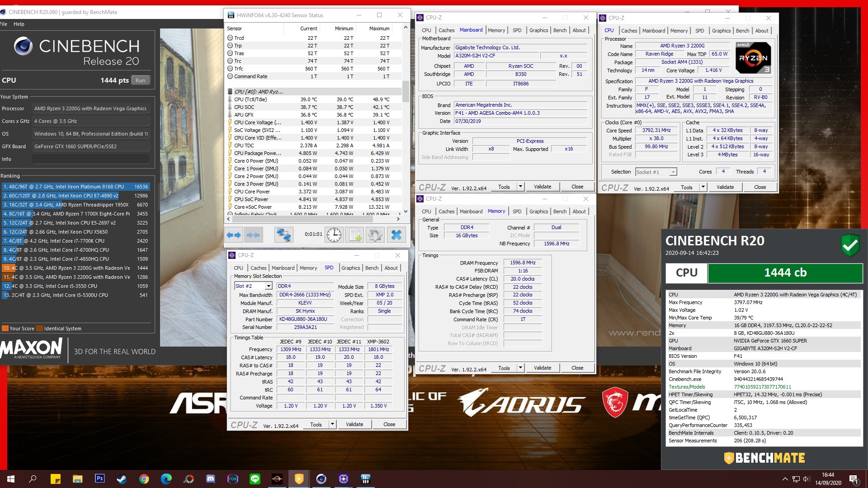Start HWiNFO logging with sheet-plus icon
Image resolution: width=868 pixels, height=488 pixels.
355,235
